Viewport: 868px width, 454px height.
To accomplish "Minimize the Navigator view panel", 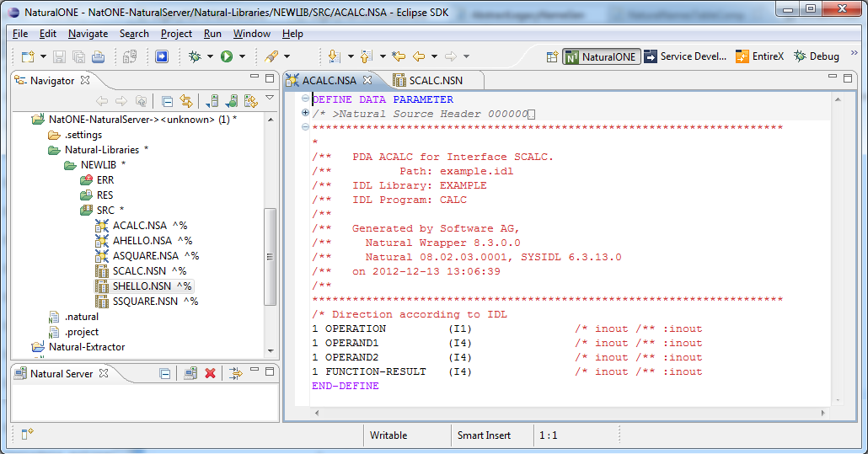I will (x=255, y=77).
